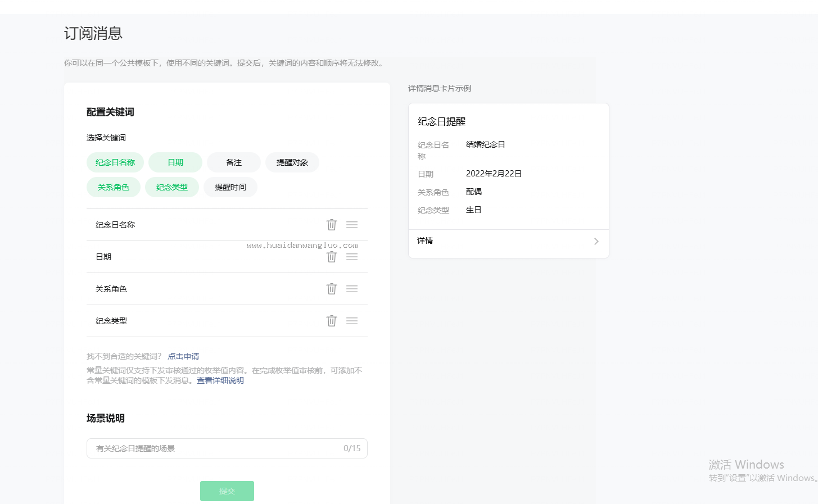Deselect the 纪念类型 keyword tag

coord(172,187)
